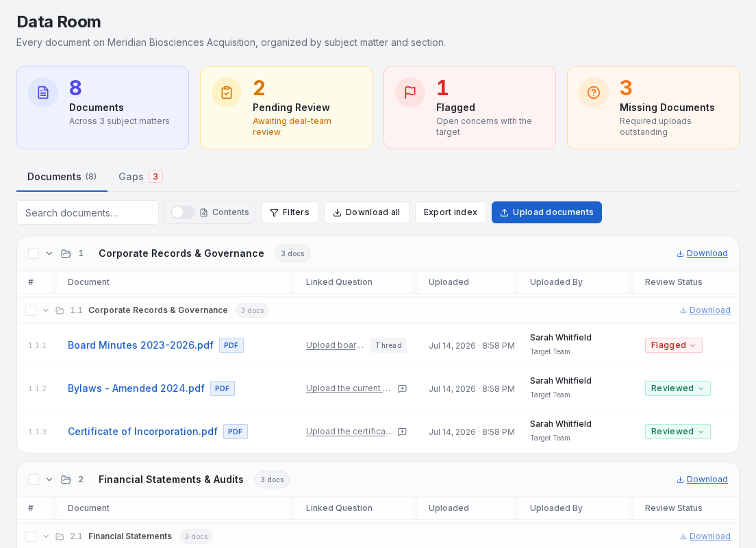The width and height of the screenshot is (756, 548).
Task: Open linked question 'Upload the certifica...'
Action: tap(349, 432)
